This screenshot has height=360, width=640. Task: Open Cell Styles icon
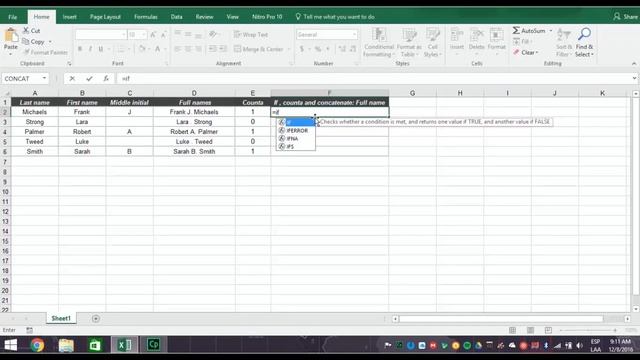433,35
